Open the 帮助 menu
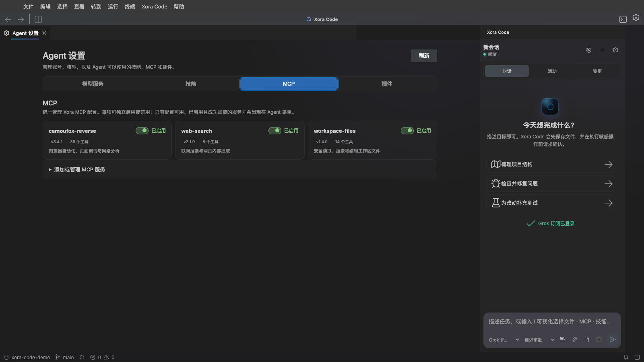The image size is (644, 362). tap(179, 6)
